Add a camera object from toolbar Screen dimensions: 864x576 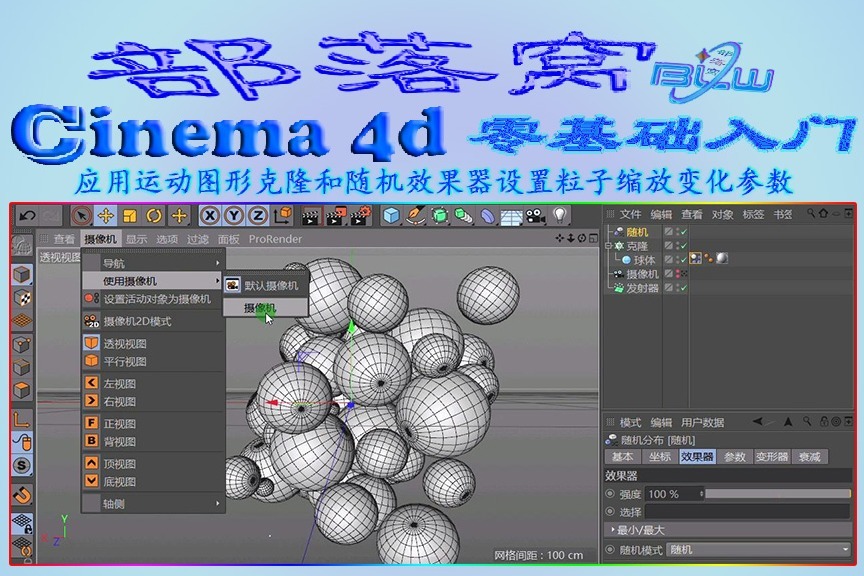coord(535,216)
